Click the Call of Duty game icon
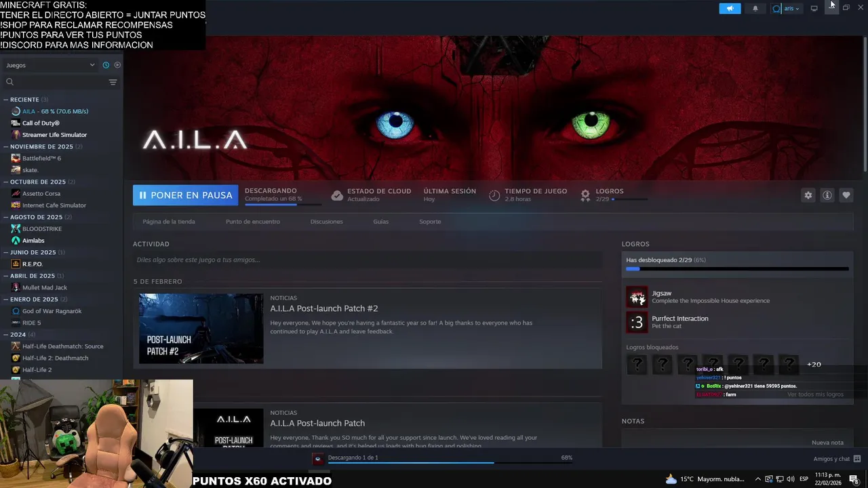The image size is (868, 488). coord(16,123)
